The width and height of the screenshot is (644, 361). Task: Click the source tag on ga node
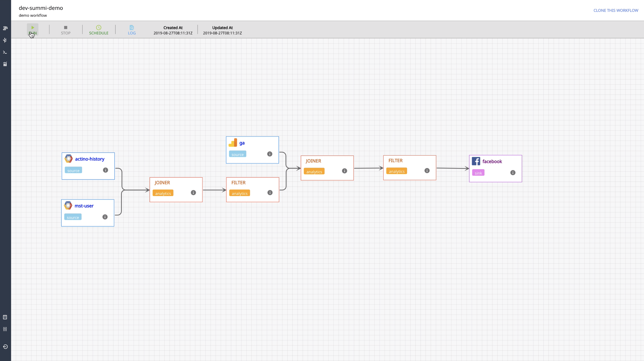(237, 154)
